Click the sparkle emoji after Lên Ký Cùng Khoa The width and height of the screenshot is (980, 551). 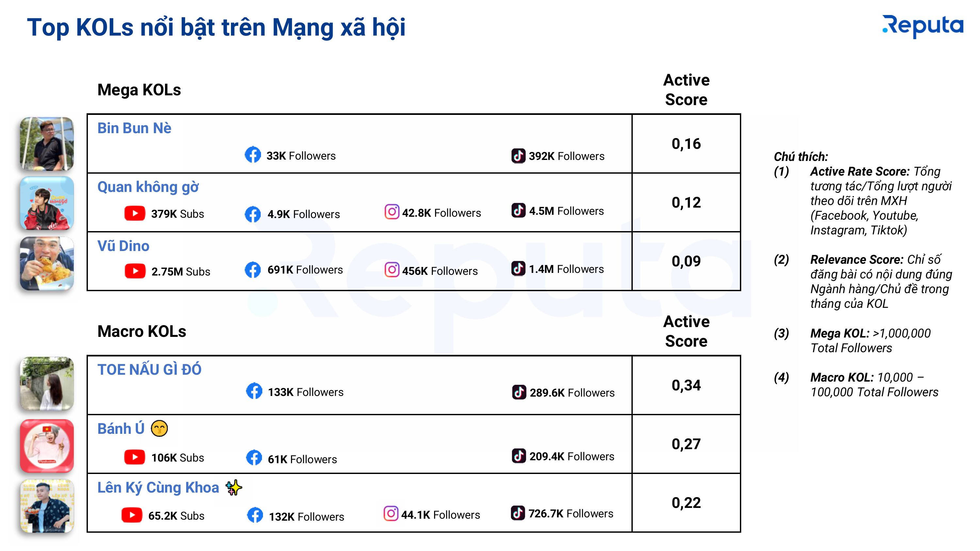tap(234, 487)
